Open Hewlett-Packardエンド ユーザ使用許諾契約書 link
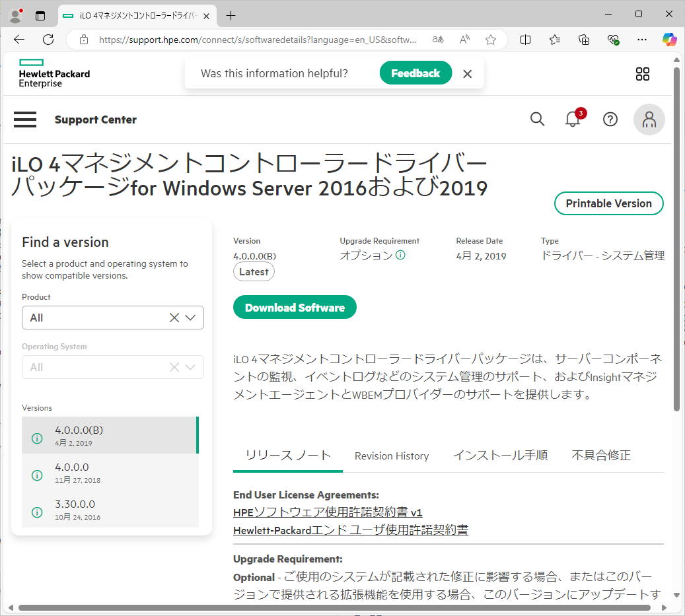 (x=351, y=530)
